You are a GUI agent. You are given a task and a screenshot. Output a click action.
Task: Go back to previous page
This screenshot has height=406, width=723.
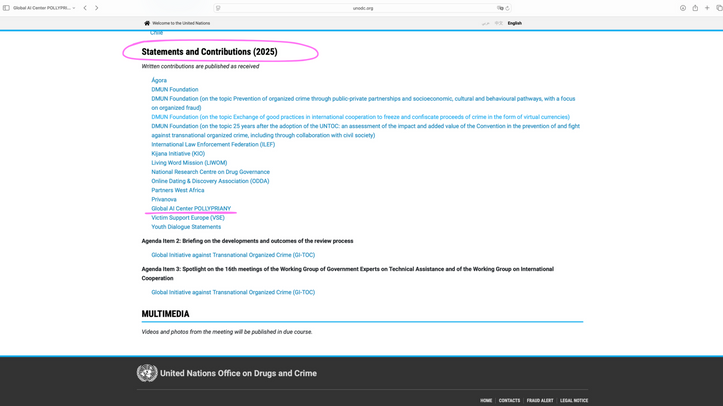tap(85, 8)
